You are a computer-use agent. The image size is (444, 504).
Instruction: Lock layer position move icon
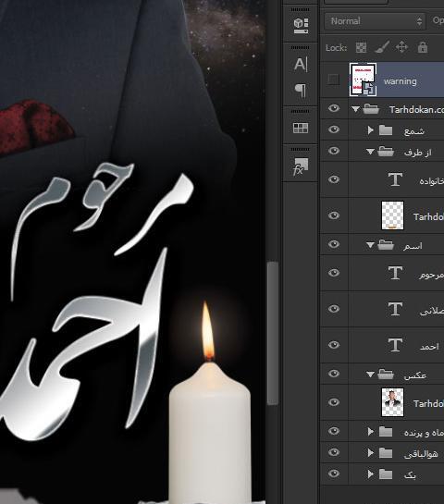pyautogui.click(x=401, y=47)
